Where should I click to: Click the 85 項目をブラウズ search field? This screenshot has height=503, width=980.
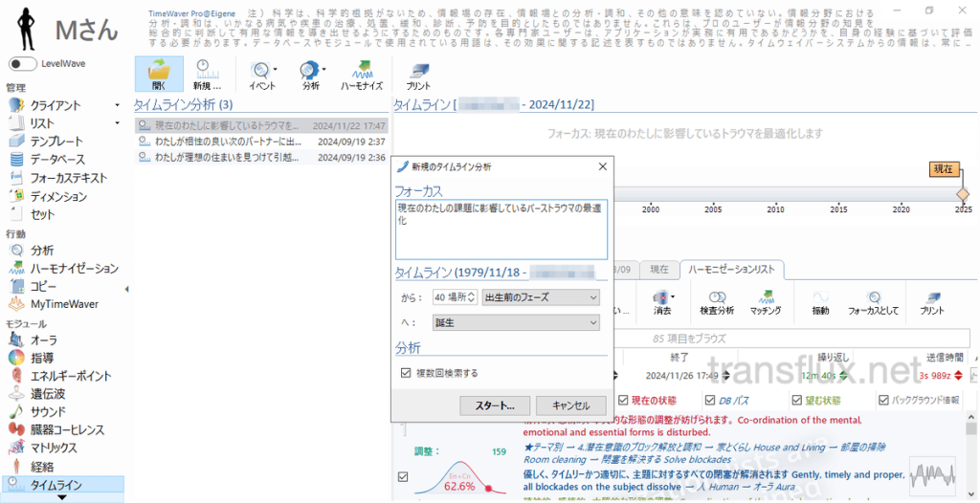click(689, 339)
